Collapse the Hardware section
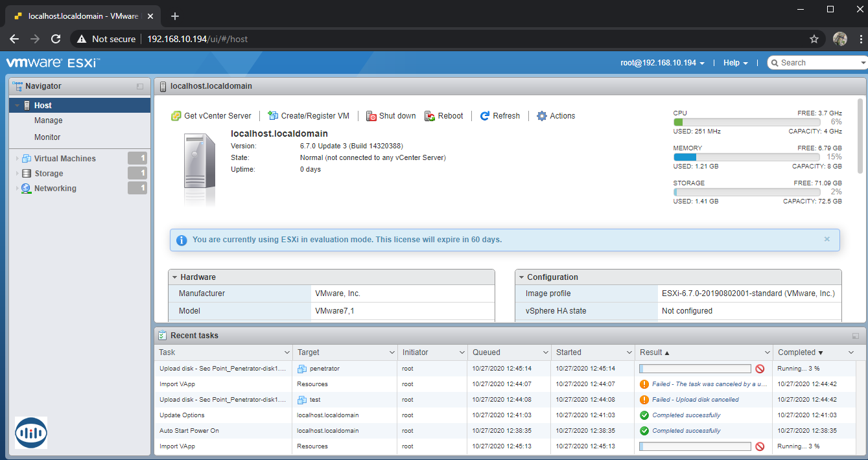868x460 pixels. coord(175,277)
